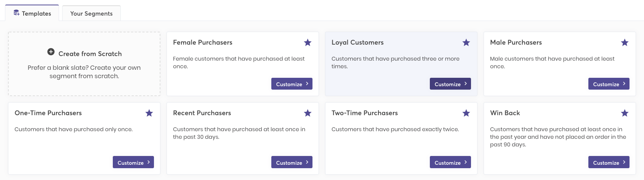Toggle star on Two-Time Purchasers template
The height and width of the screenshot is (180, 644).
[x=466, y=113]
